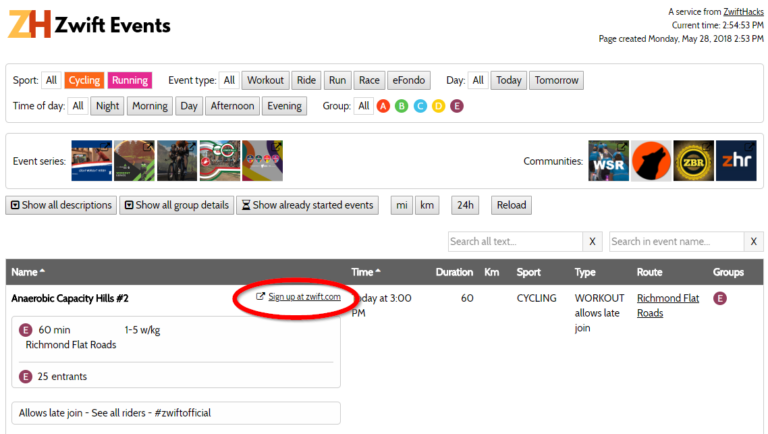The width and height of the screenshot is (768, 434).
Task: Select All in Time of day filter
Action: click(78, 106)
